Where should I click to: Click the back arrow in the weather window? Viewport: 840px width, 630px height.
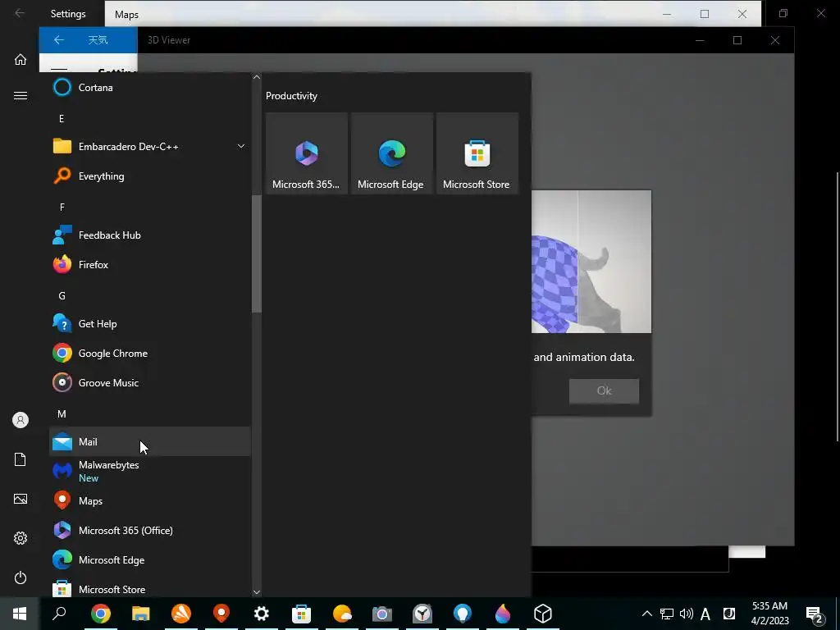click(59, 39)
